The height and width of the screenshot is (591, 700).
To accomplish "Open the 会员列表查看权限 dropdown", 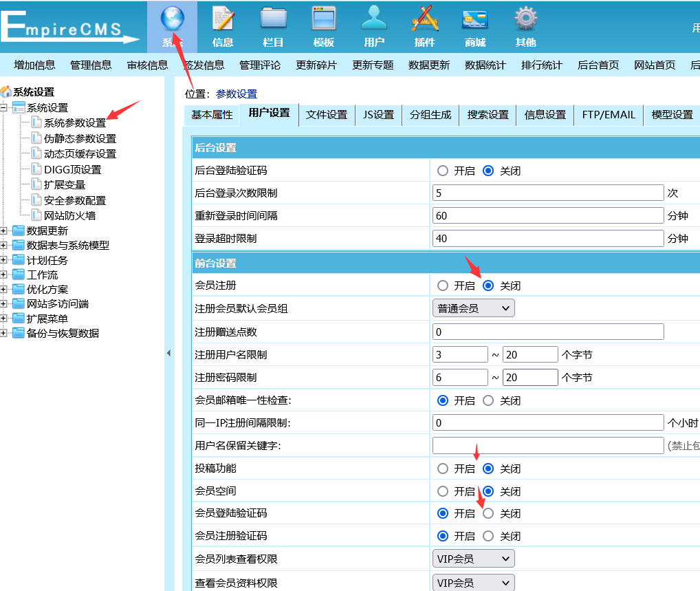I will pos(473,559).
